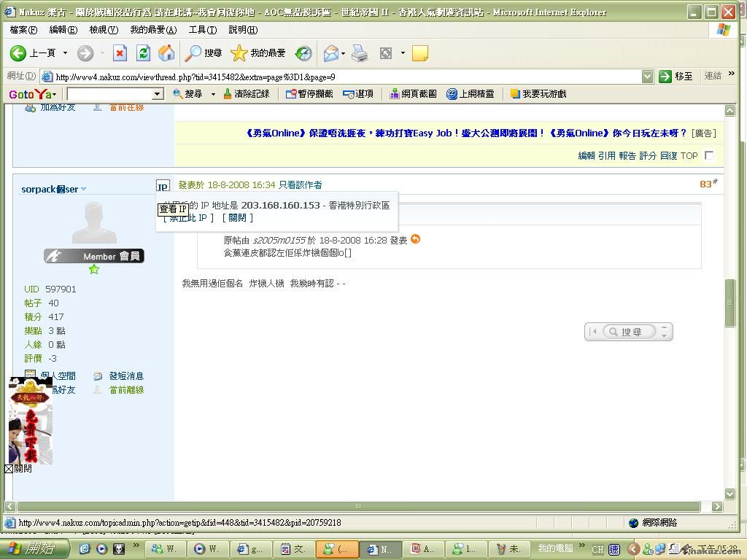Viewport: 747px width, 560px height.
Task: Open the 說明(H) menu
Action: (x=243, y=30)
